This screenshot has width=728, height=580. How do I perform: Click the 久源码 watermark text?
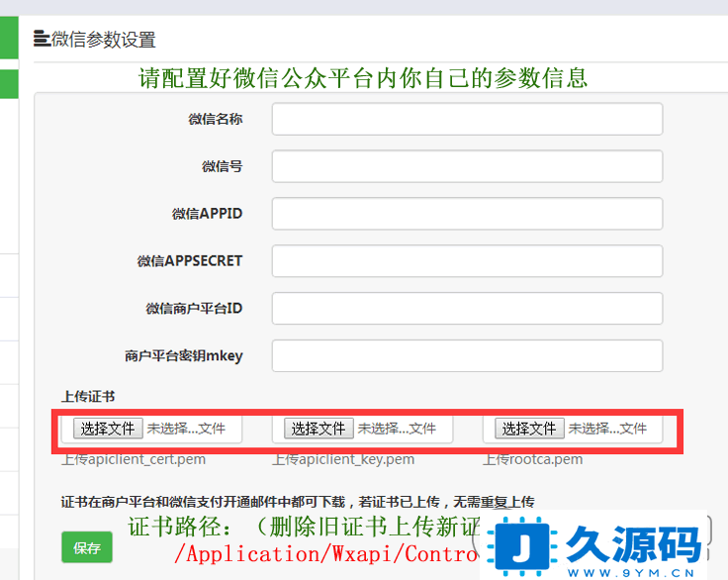point(632,544)
